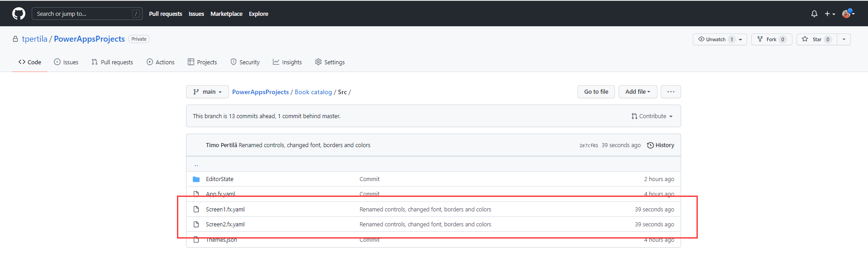Open the Screen2.fx.yaml file link
Screen dimensions: 868x268
point(225,225)
